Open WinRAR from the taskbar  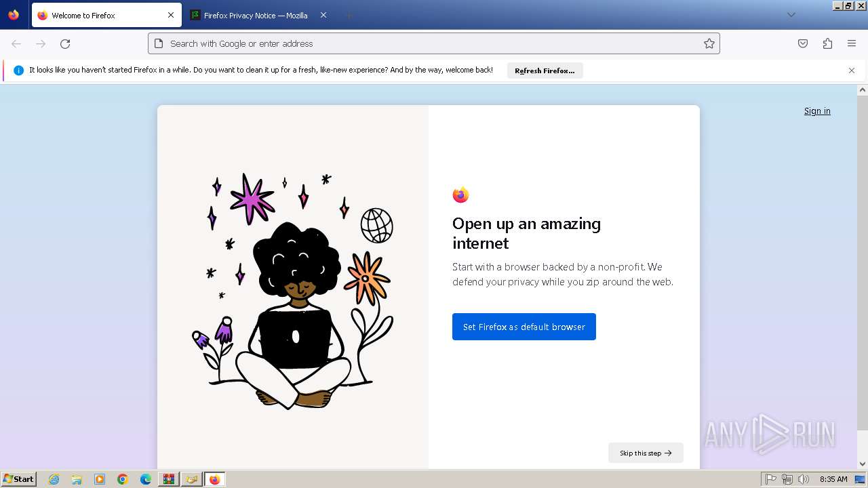pyautogui.click(x=169, y=479)
